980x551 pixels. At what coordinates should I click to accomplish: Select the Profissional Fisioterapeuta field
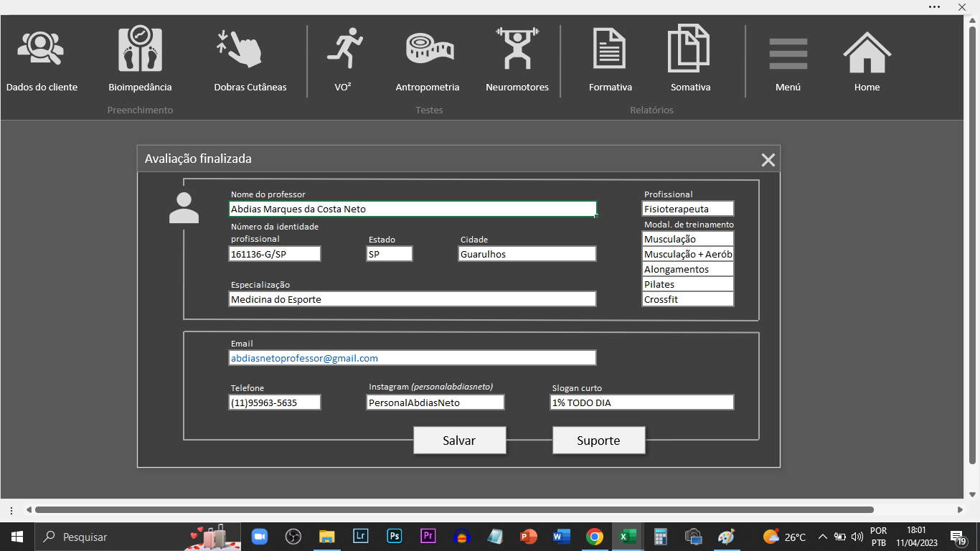pos(687,209)
